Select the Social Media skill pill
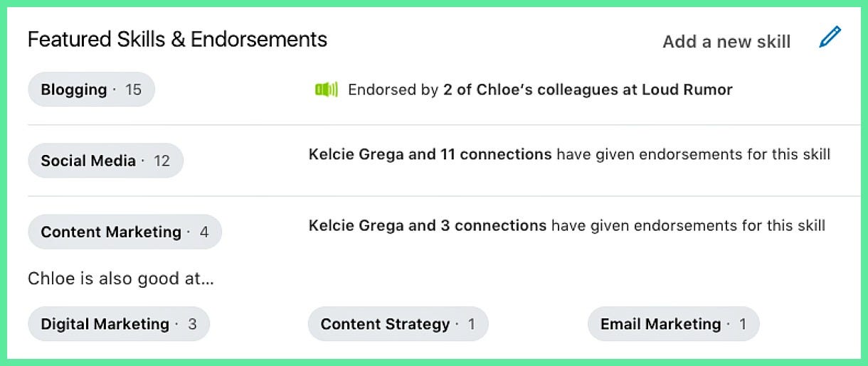868x366 pixels. coord(105,161)
